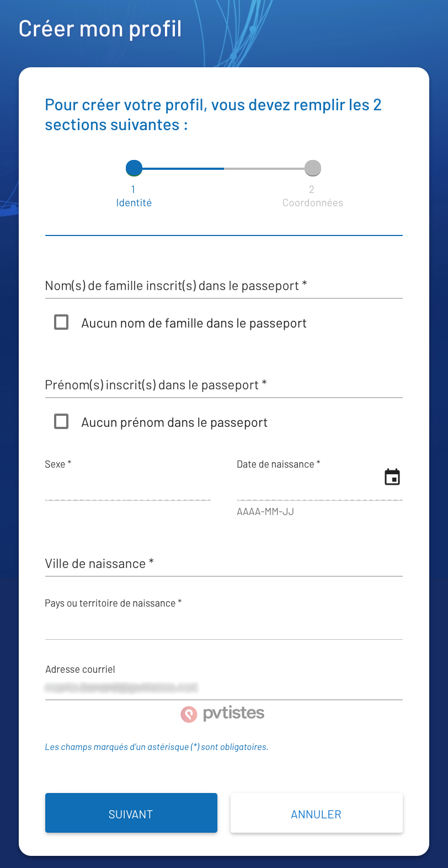Check 'Aucun nom de famille dans le passeport'
This screenshot has height=868, width=448.
coord(61,322)
